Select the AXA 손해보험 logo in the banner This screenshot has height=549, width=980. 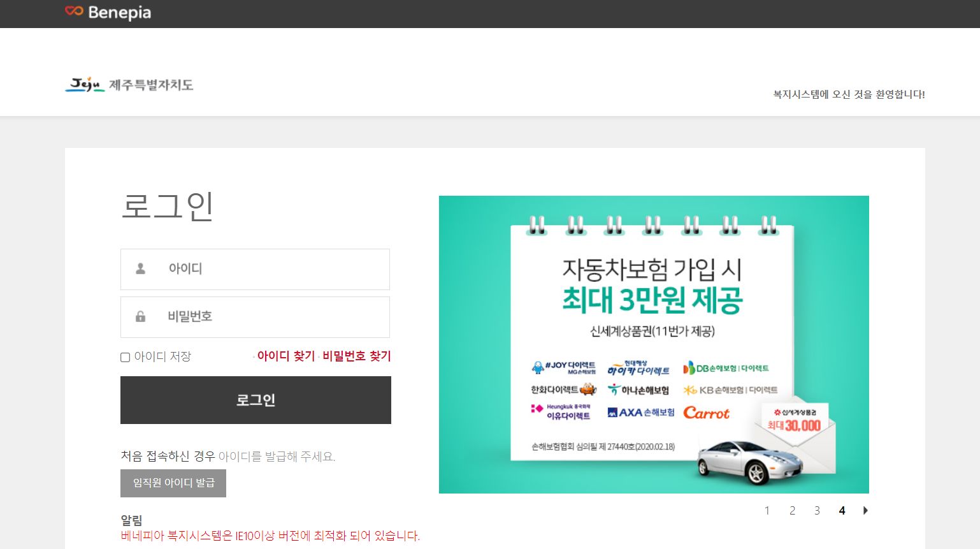640,413
